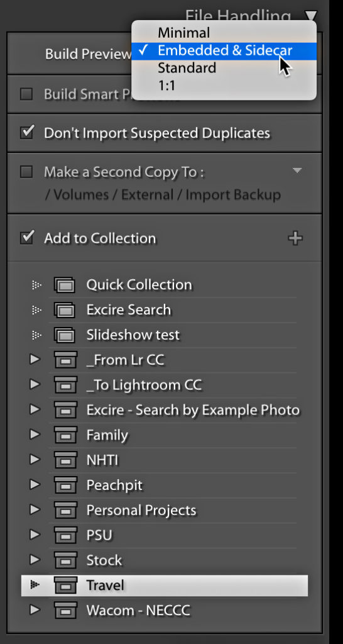Open the second copy destination dropdown arrow
343x644 pixels.
coord(297,170)
